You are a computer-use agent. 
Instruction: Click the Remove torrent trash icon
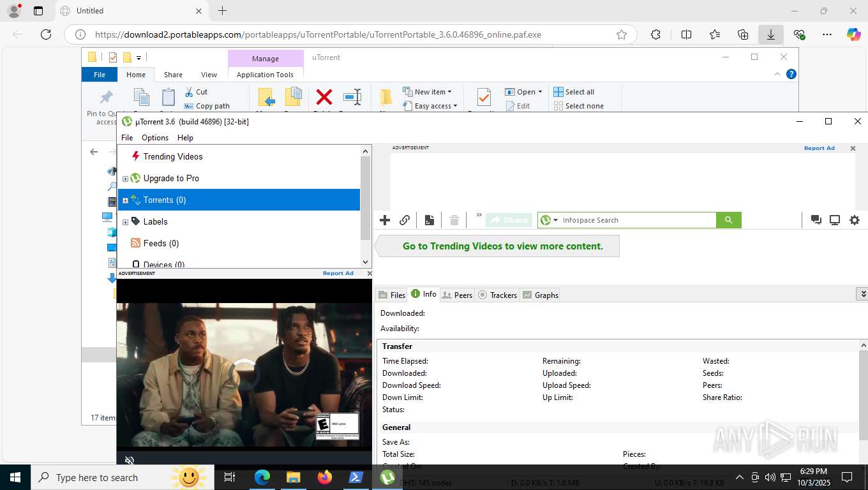[x=454, y=220]
